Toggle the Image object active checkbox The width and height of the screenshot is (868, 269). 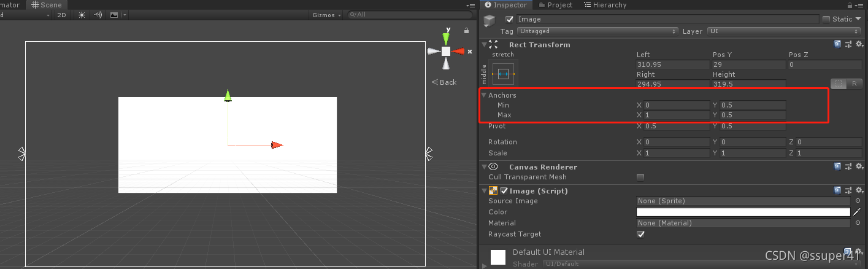pyautogui.click(x=509, y=19)
